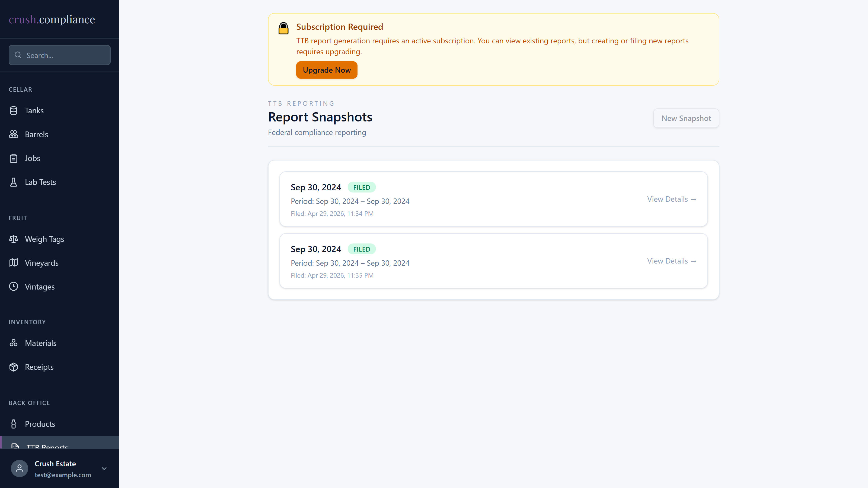Open Jobs from the Cellar section
This screenshot has width=868, height=488.
(x=60, y=158)
